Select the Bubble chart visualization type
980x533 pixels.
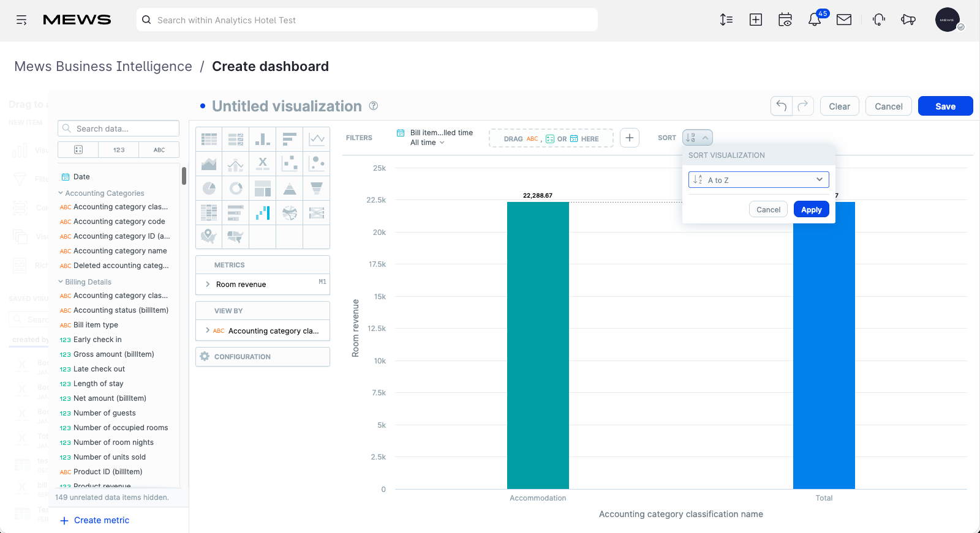pyautogui.click(x=317, y=163)
